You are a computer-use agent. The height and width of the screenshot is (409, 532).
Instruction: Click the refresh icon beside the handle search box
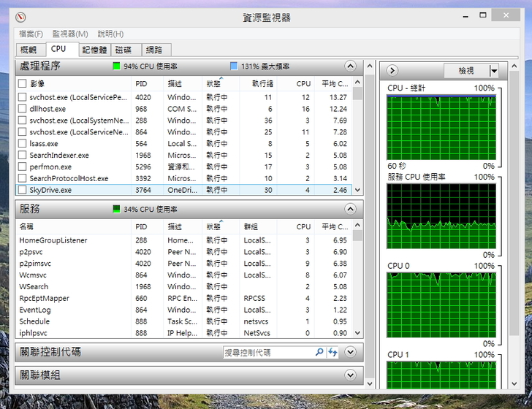click(333, 352)
